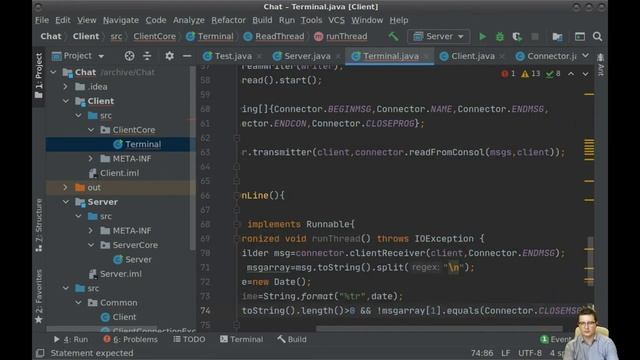Expand the out folder

coord(66,187)
